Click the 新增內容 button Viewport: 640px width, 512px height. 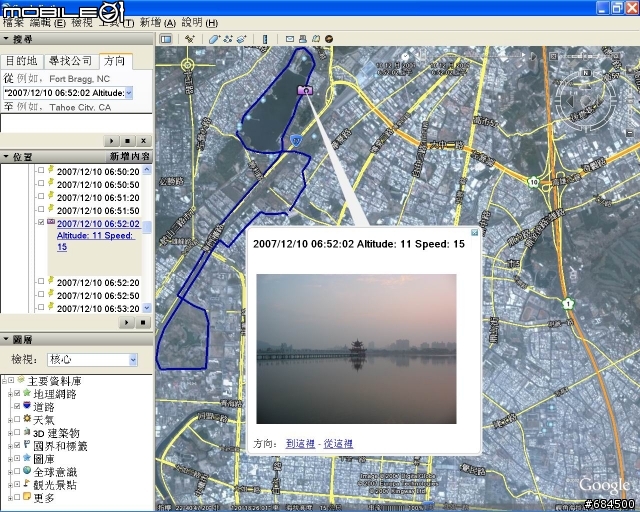click(130, 156)
